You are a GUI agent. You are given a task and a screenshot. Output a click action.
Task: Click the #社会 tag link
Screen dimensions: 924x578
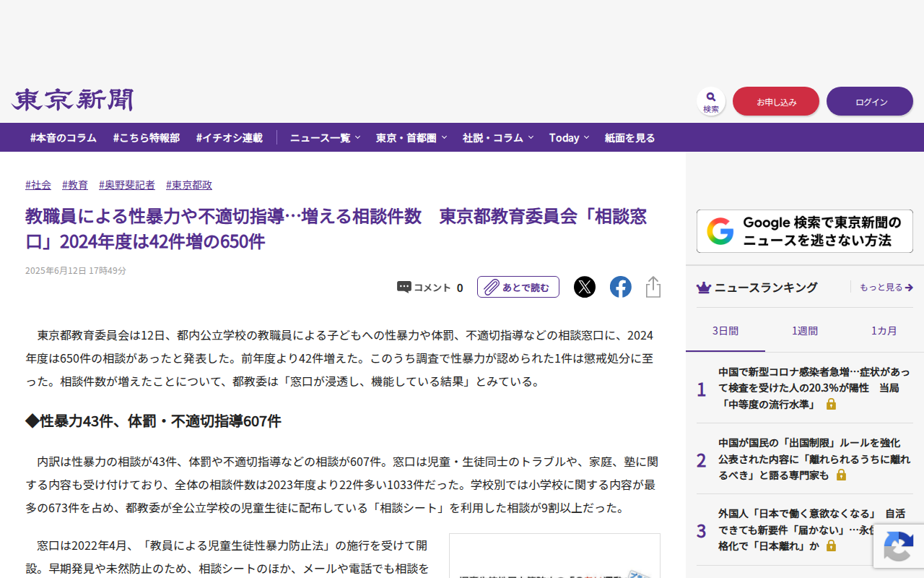(x=38, y=185)
